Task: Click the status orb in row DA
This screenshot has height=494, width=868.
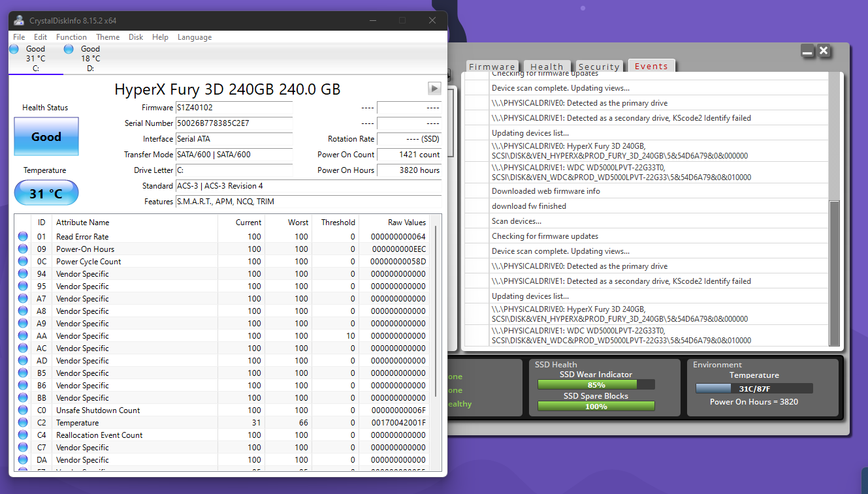Action: tap(23, 460)
